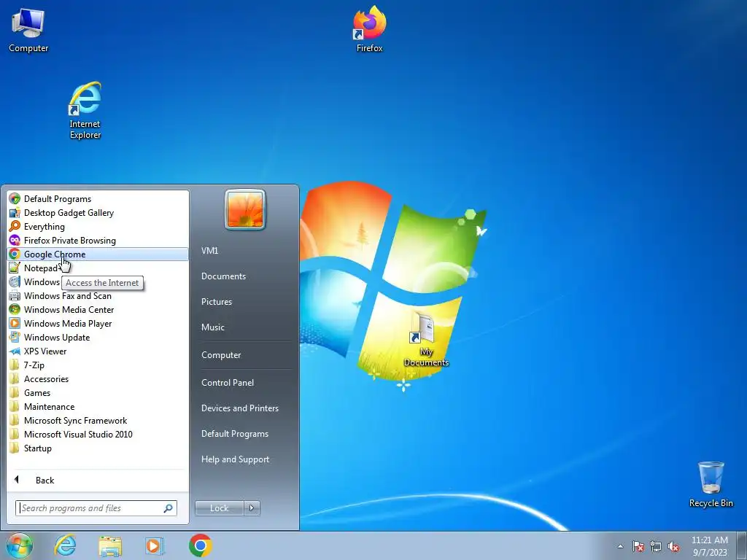Open Default Programs in the programs list
The height and width of the screenshot is (560, 747).
[98, 199]
